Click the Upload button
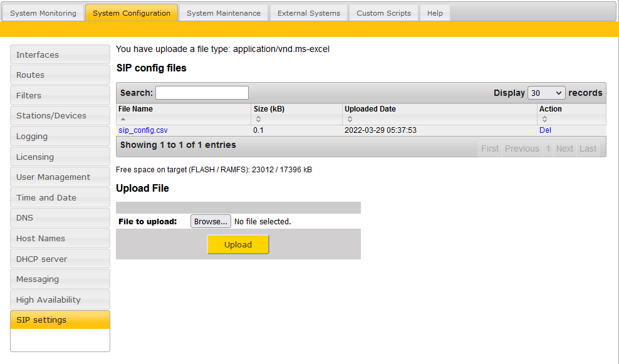Viewport: 619px width, 364px height. click(x=238, y=244)
